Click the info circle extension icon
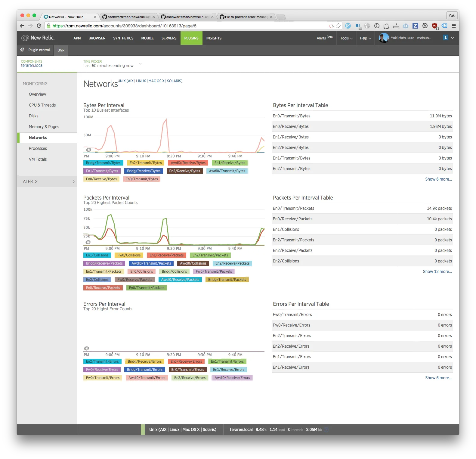 (x=377, y=26)
